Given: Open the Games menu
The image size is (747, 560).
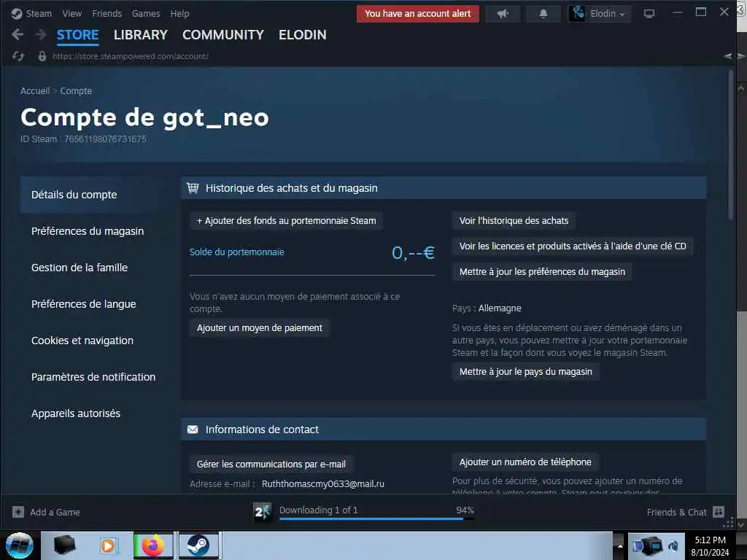Looking at the screenshot, I should tap(146, 14).
